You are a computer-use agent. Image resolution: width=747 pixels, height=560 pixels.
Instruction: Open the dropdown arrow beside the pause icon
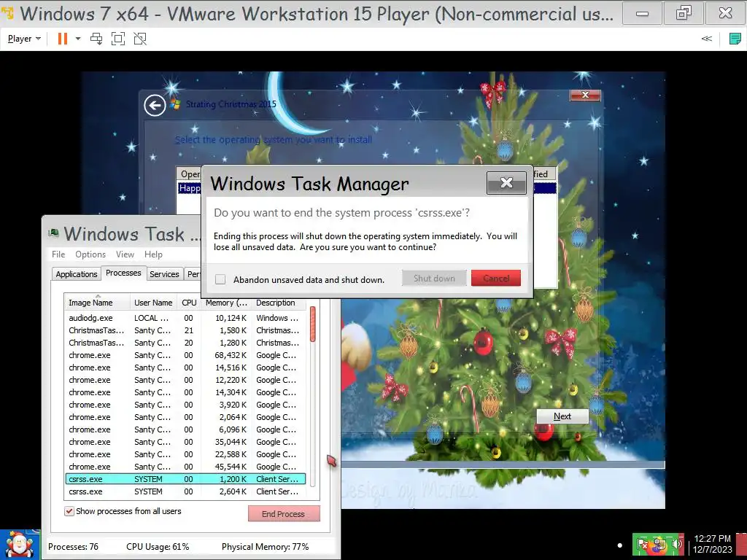click(77, 39)
